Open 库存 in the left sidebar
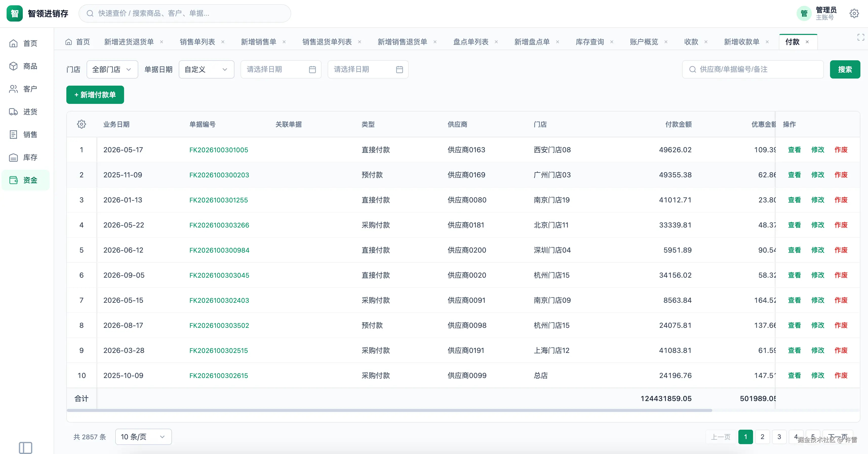This screenshot has height=454, width=868. coord(26,157)
